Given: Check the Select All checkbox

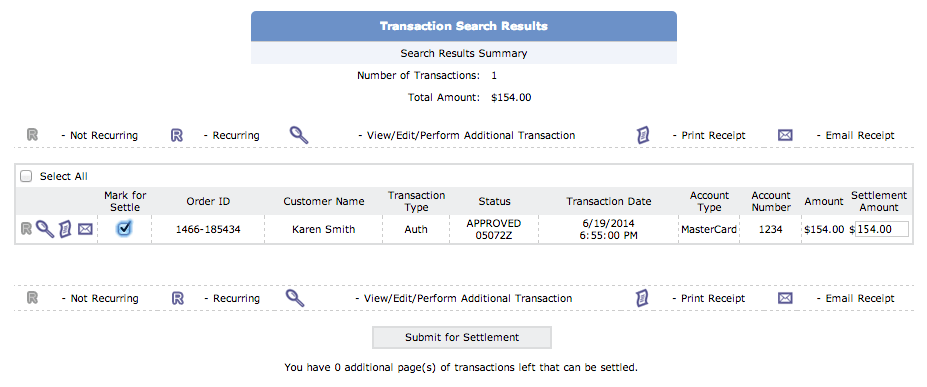Looking at the screenshot, I should pos(26,176).
